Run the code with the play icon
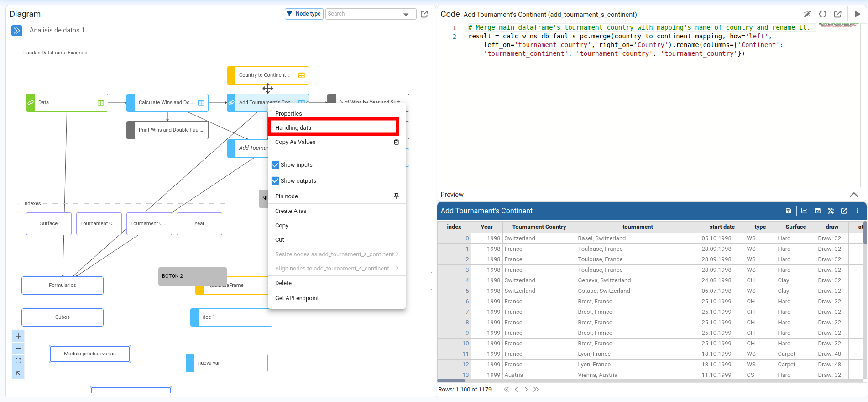 click(857, 14)
